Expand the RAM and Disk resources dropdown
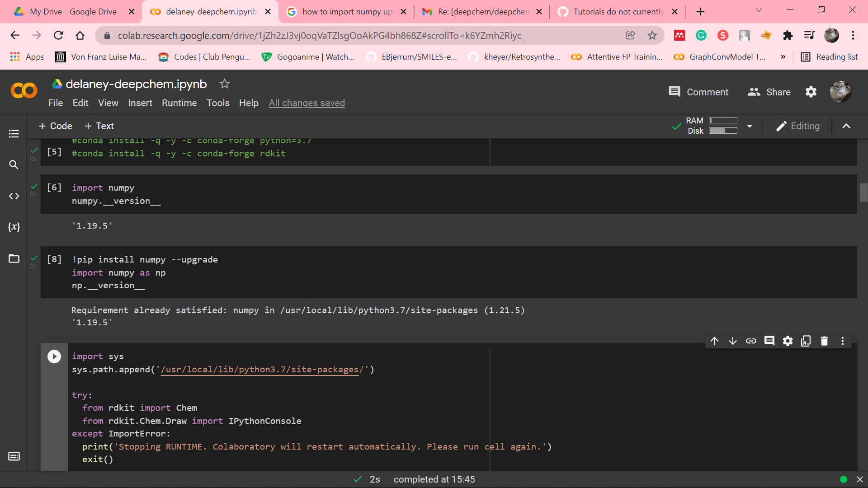Screen dimensions: 868x488 [x=750, y=126]
